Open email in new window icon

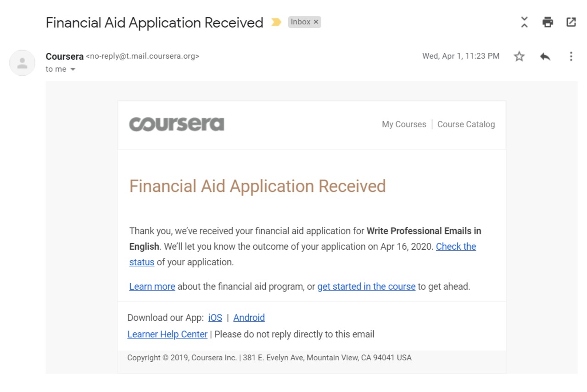[x=571, y=22]
